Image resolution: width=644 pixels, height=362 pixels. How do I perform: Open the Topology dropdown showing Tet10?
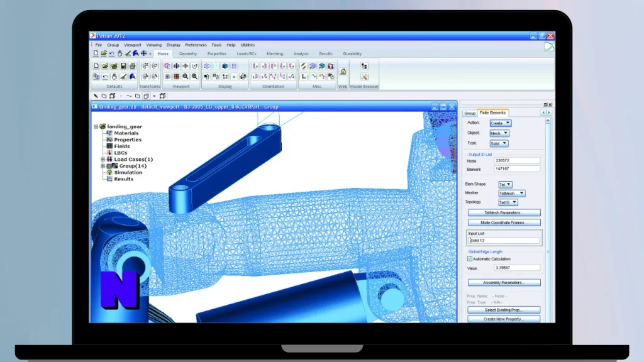click(x=508, y=202)
